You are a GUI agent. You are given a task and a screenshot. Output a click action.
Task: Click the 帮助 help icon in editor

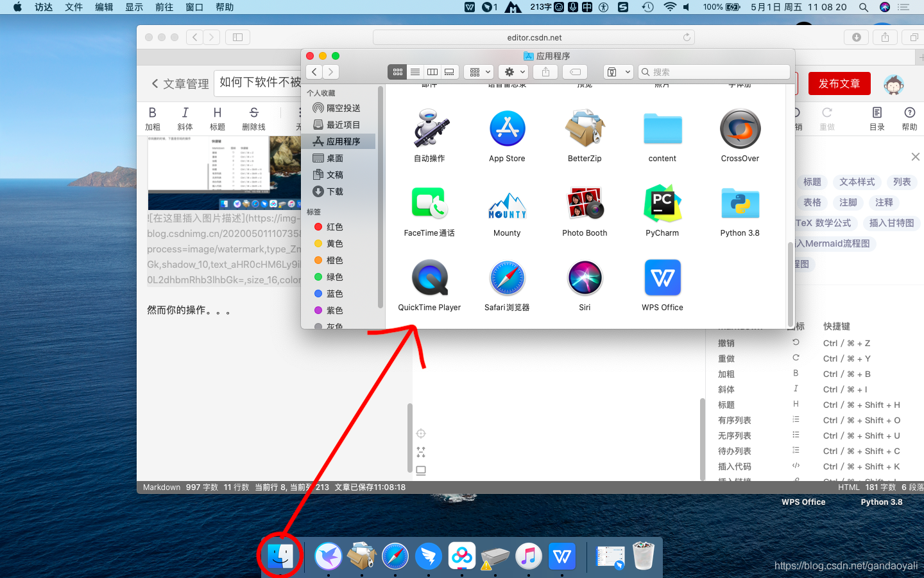909,112
